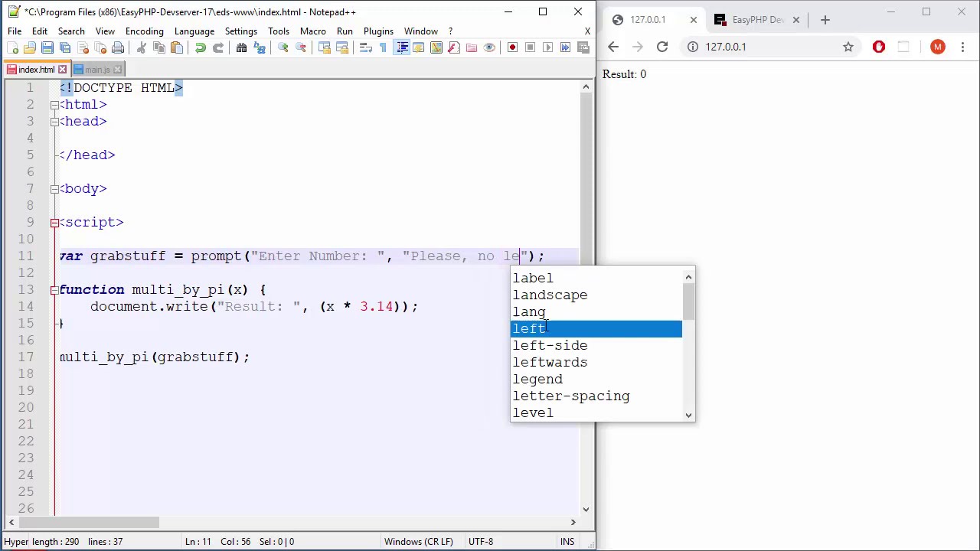Choose highlighted 'left' autocomplete suggestion
This screenshot has width=980, height=551.
[596, 328]
